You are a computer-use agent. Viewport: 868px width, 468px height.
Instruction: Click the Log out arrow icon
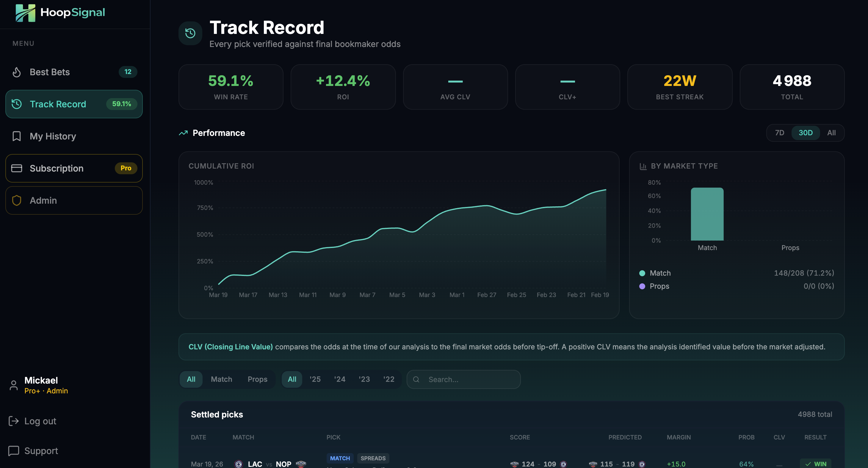[13, 421]
